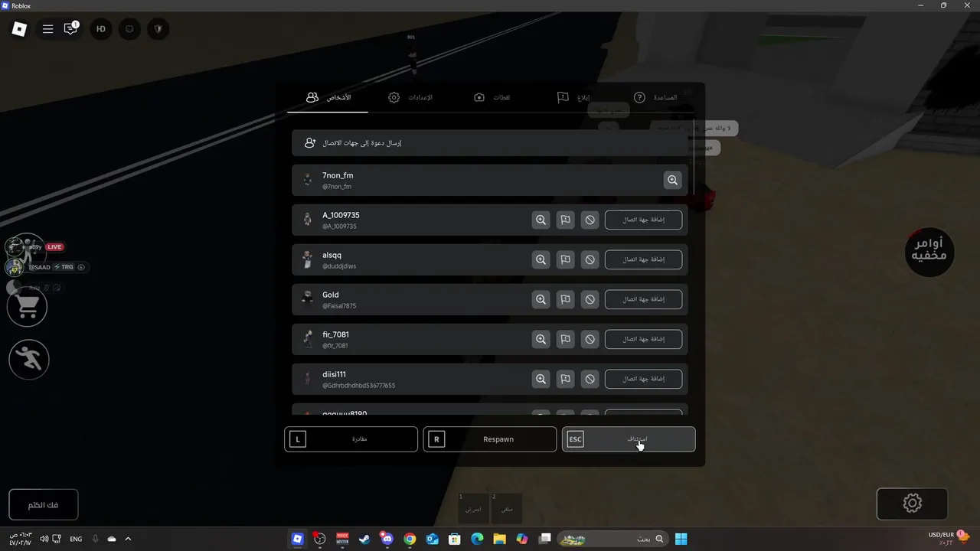Switch to the الإعدادات (Settings) tab
The height and width of the screenshot is (551, 980).
[x=410, y=98]
